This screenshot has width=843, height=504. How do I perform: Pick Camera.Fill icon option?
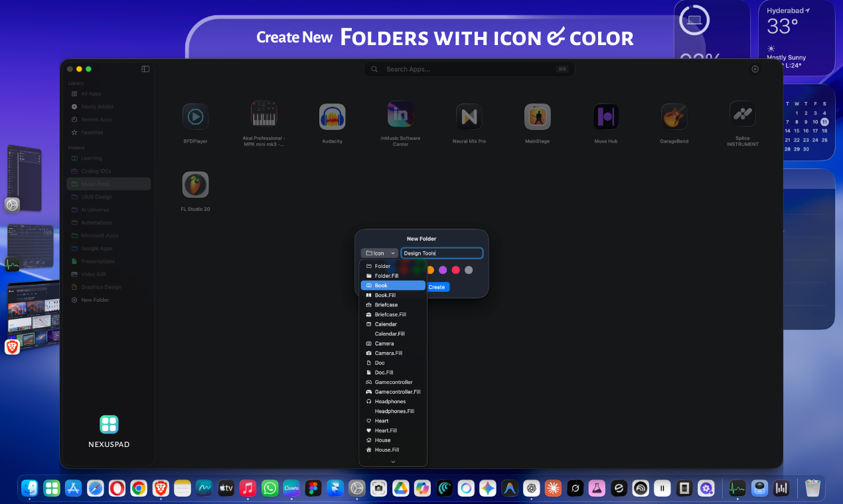point(393,353)
